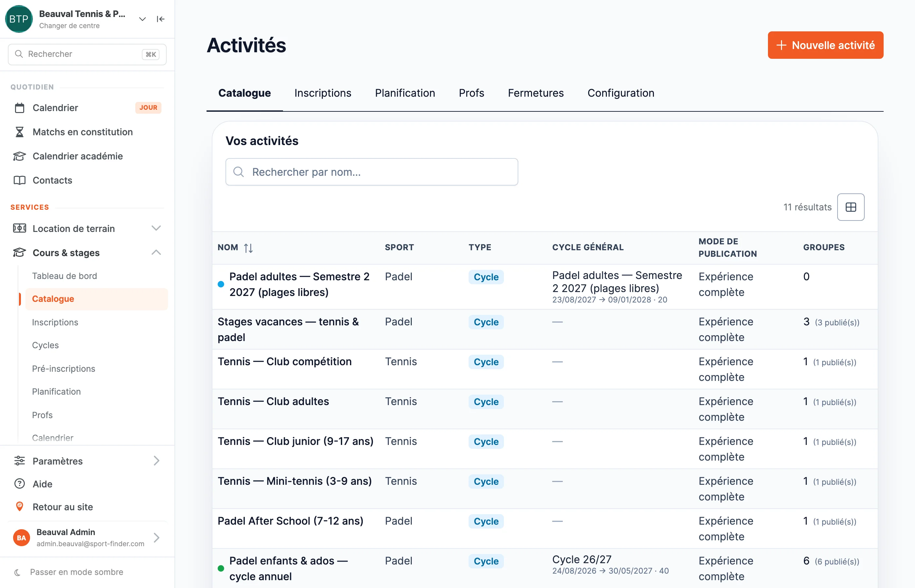The height and width of the screenshot is (588, 915).
Task: Collapse Cours & stages section
Action: pos(156,253)
